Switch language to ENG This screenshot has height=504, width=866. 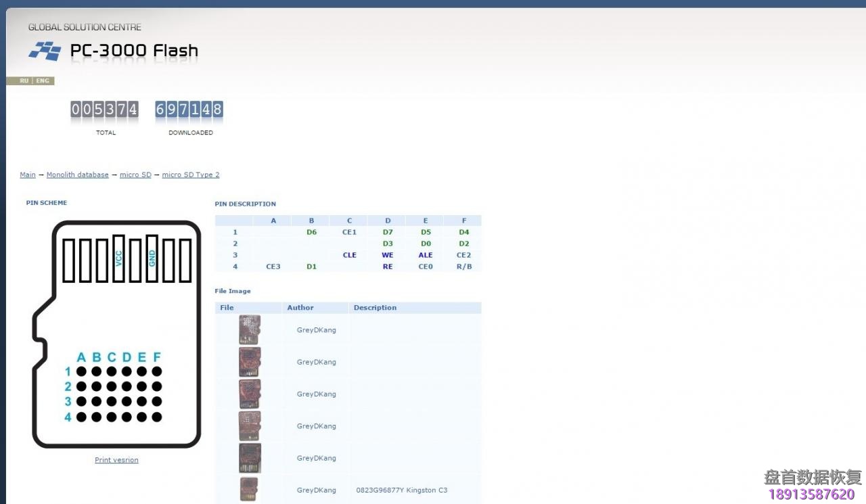43,81
